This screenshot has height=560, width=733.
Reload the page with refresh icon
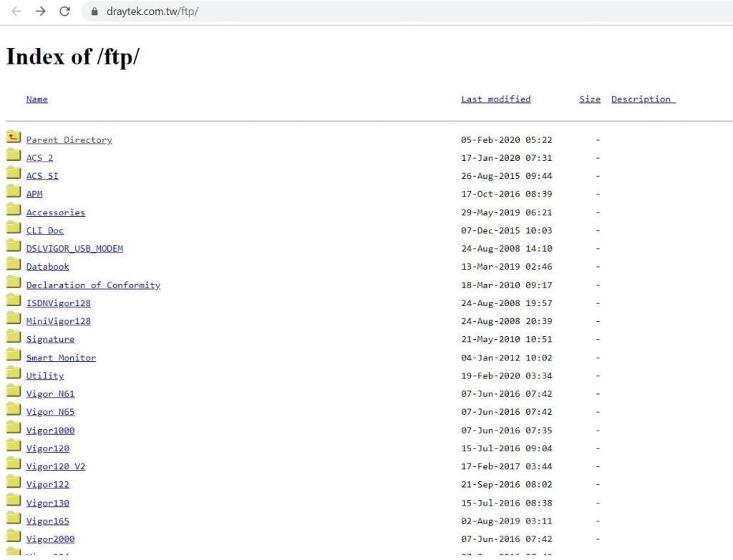(x=64, y=11)
